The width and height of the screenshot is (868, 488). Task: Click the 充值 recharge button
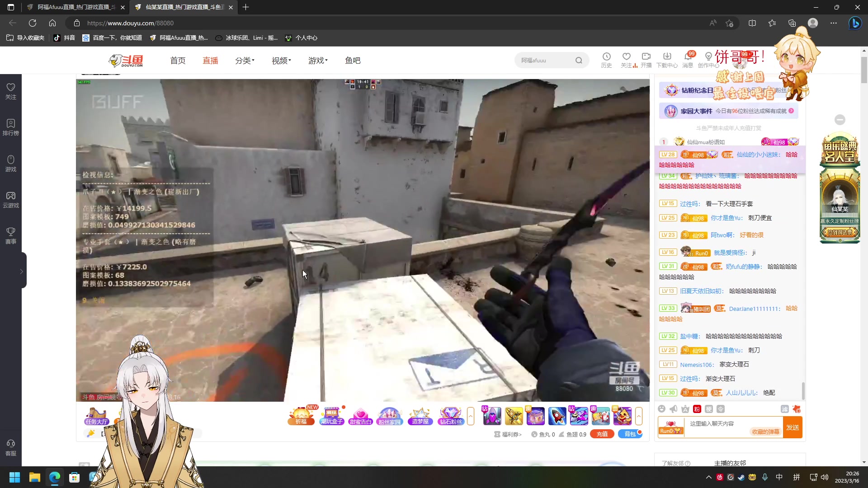pos(602,434)
